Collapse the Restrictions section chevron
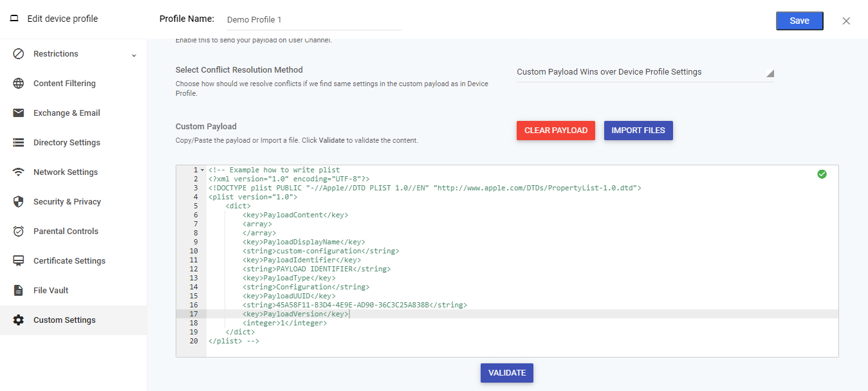This screenshot has height=391, width=868. (134, 55)
